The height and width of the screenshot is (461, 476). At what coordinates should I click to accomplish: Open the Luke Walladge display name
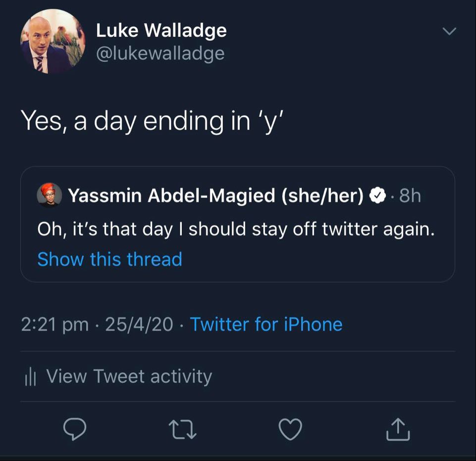click(161, 31)
